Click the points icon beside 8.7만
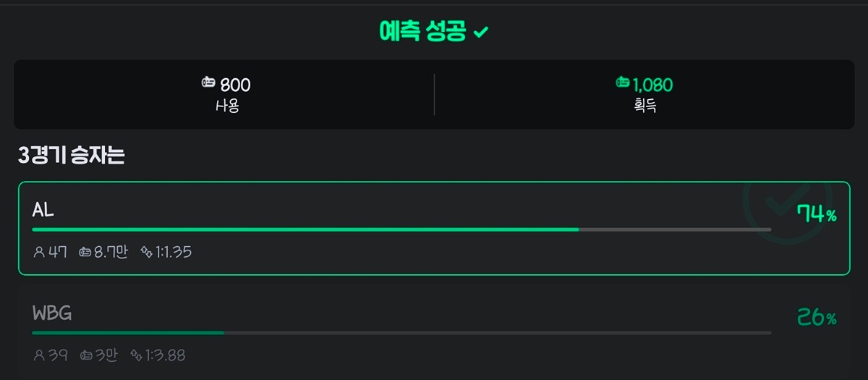This screenshot has width=868, height=380. (x=85, y=252)
